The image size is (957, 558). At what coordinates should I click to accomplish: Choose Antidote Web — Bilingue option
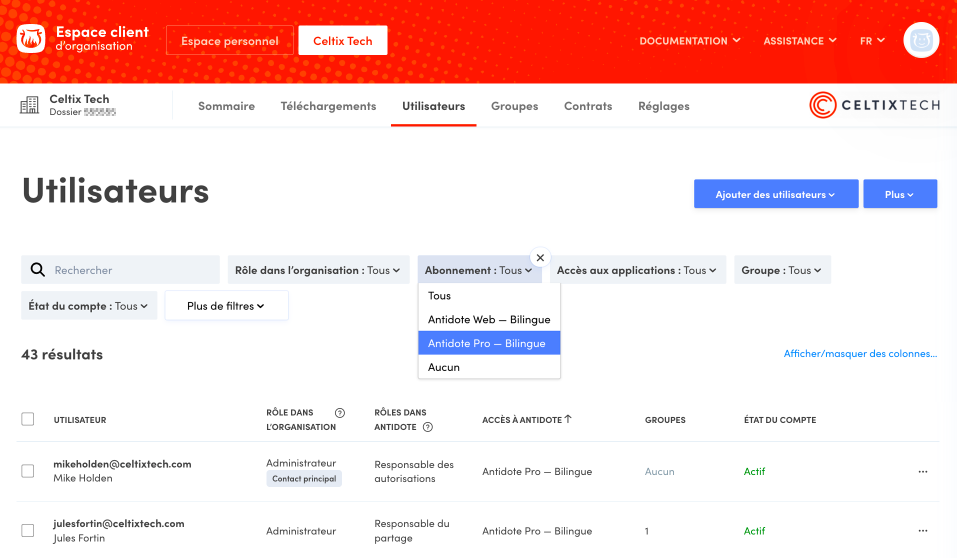[489, 319]
